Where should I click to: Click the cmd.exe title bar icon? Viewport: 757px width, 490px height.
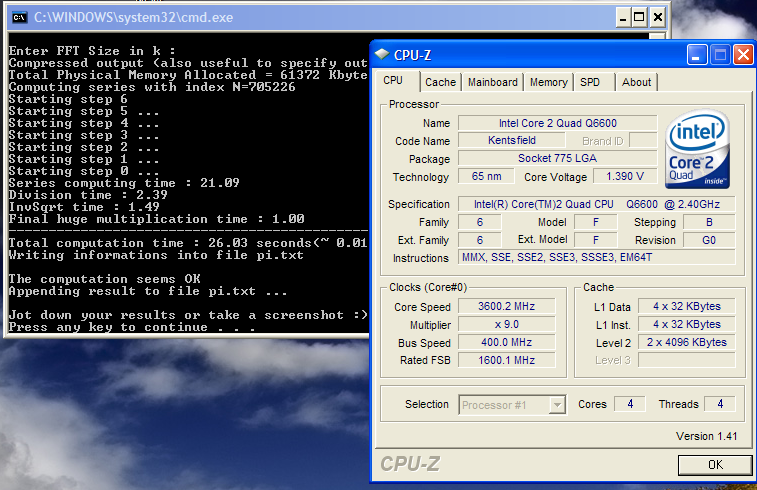19,17
